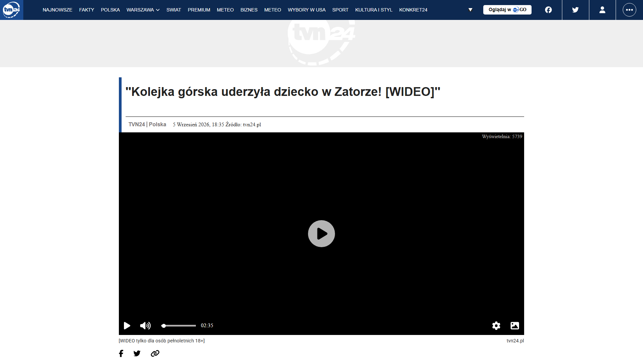Open the Premium section
Screen dimensions: 643x364
[199, 10]
